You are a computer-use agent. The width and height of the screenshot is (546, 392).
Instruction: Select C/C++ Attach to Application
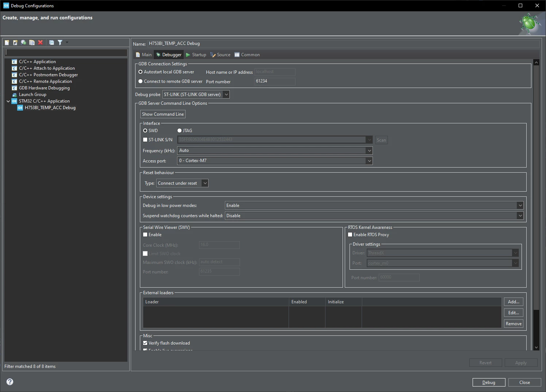[47, 68]
